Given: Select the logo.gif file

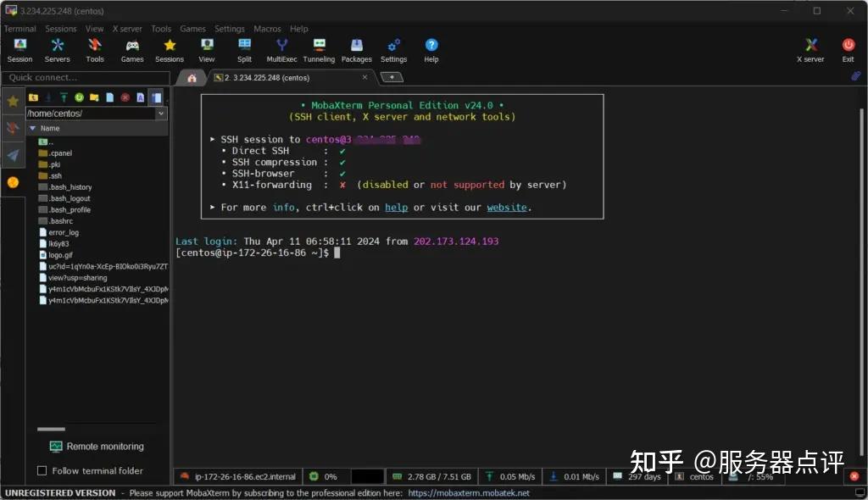Looking at the screenshot, I should 56,255.
